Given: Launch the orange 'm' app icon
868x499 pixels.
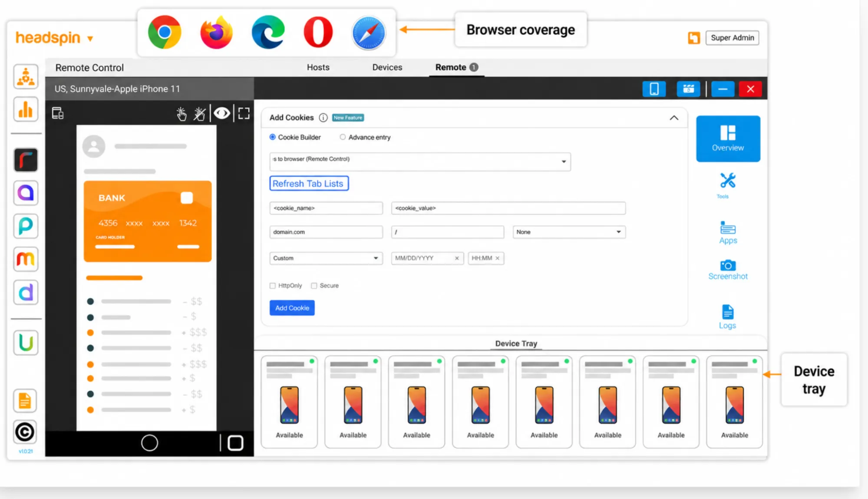Looking at the screenshot, I should [26, 259].
